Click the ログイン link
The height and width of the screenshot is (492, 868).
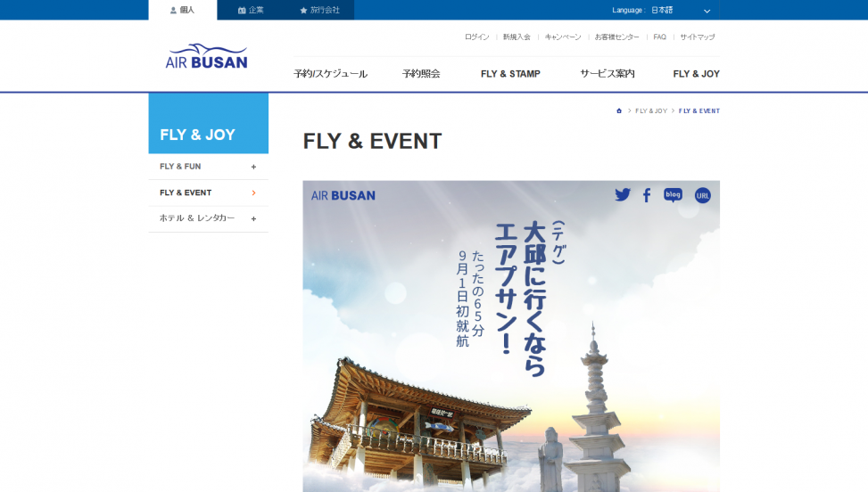[x=476, y=37]
